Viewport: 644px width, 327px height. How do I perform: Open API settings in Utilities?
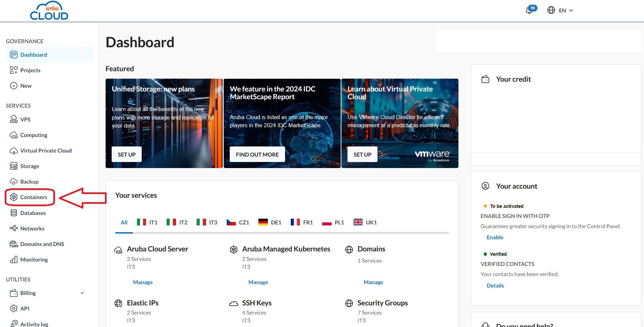pyautogui.click(x=25, y=308)
